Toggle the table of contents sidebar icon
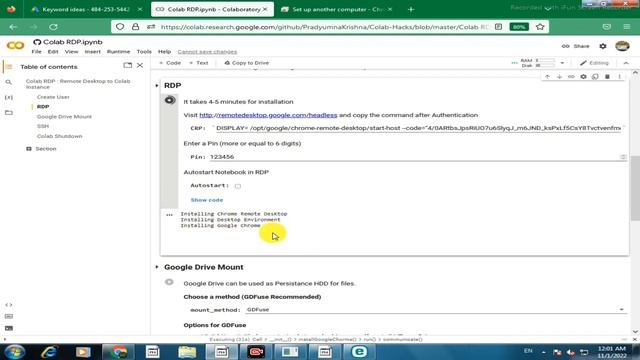This screenshot has height=360, width=640. (9, 67)
